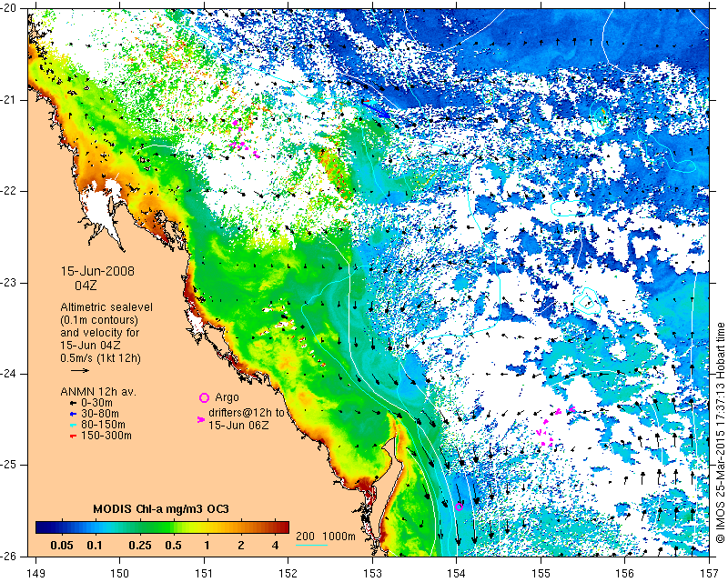Image resolution: width=728 pixels, height=582 pixels.
Task: Click the '1000m' isobath legend label
Action: (339, 537)
